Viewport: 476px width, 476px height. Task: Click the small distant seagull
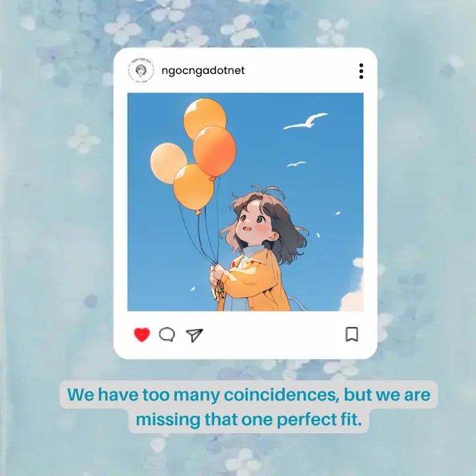pos(296,164)
